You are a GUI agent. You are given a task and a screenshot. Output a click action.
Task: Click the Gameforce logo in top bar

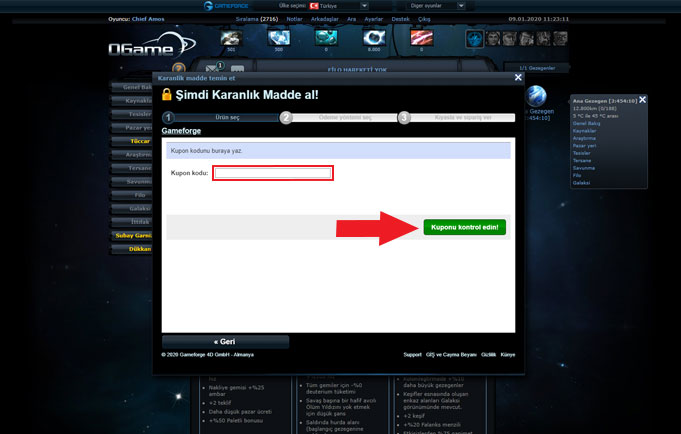tap(226, 6)
